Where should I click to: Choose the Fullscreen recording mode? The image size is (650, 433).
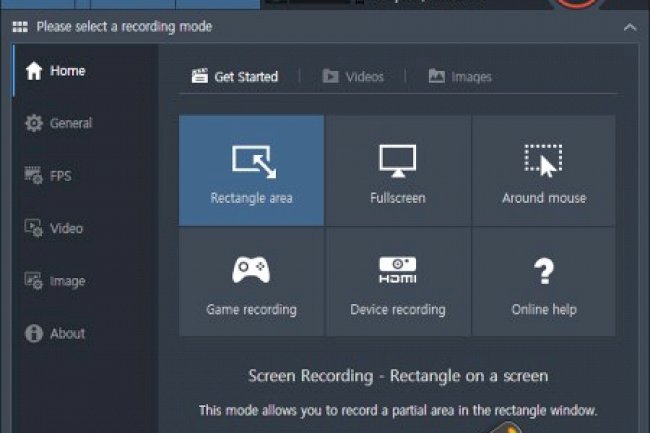(x=397, y=170)
